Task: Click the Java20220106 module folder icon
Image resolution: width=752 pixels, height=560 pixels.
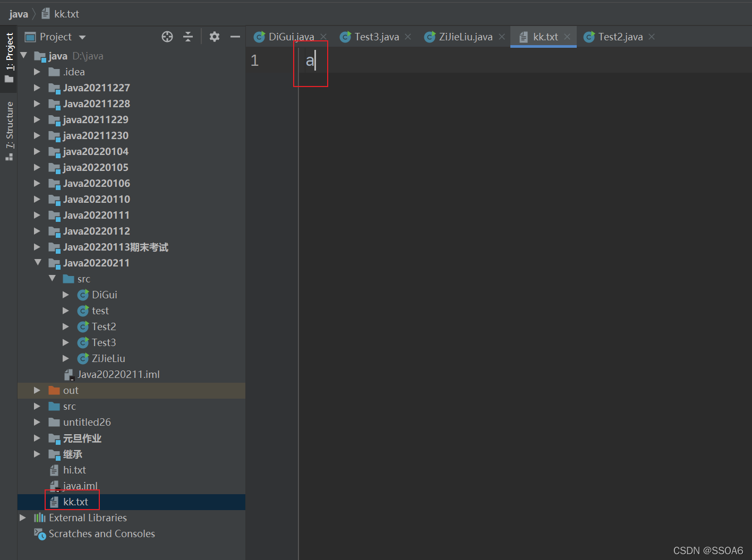Action: [54, 184]
